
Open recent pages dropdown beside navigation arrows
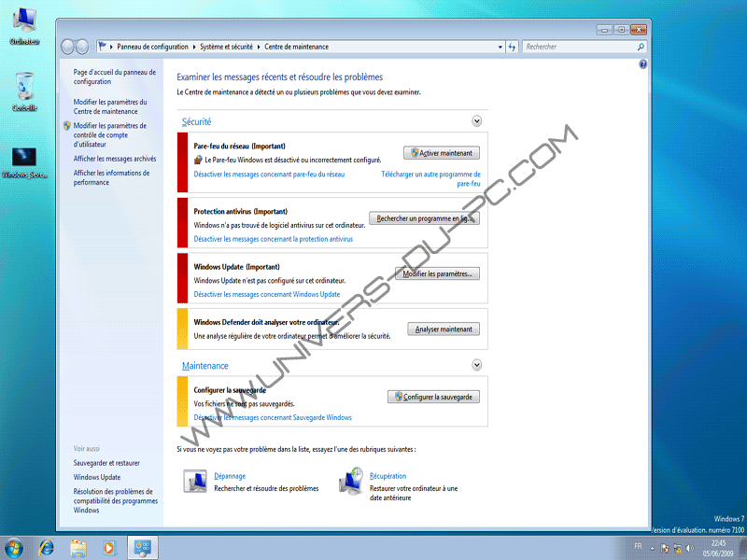click(x=92, y=47)
